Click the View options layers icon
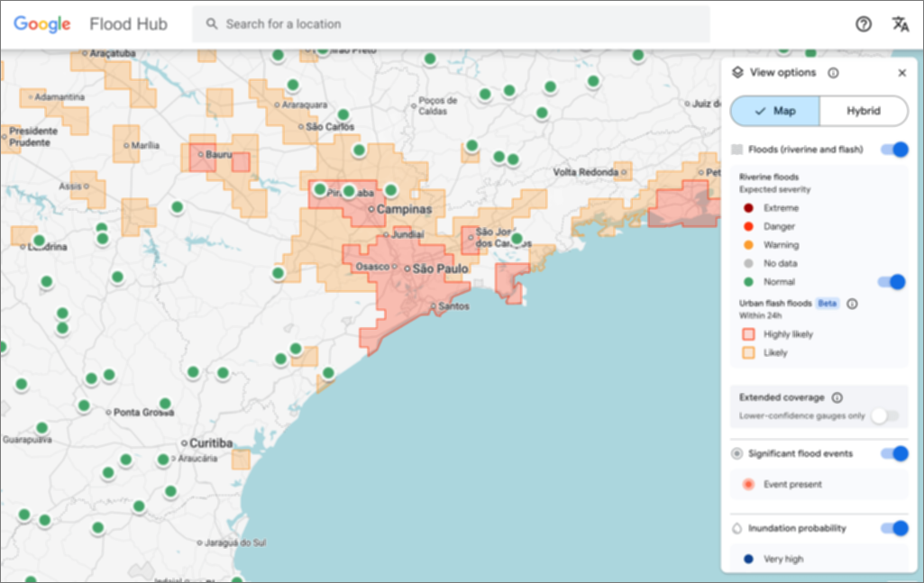Image resolution: width=924 pixels, height=583 pixels. (737, 73)
